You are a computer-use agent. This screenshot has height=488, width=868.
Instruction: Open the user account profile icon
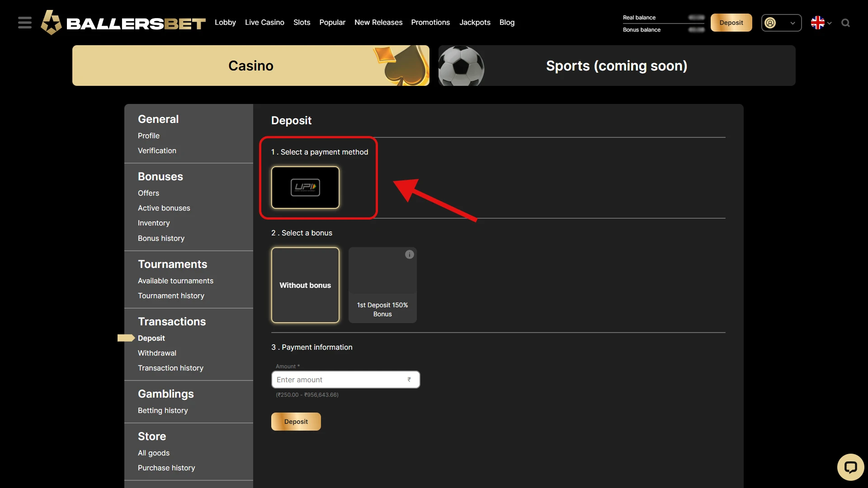[771, 23]
